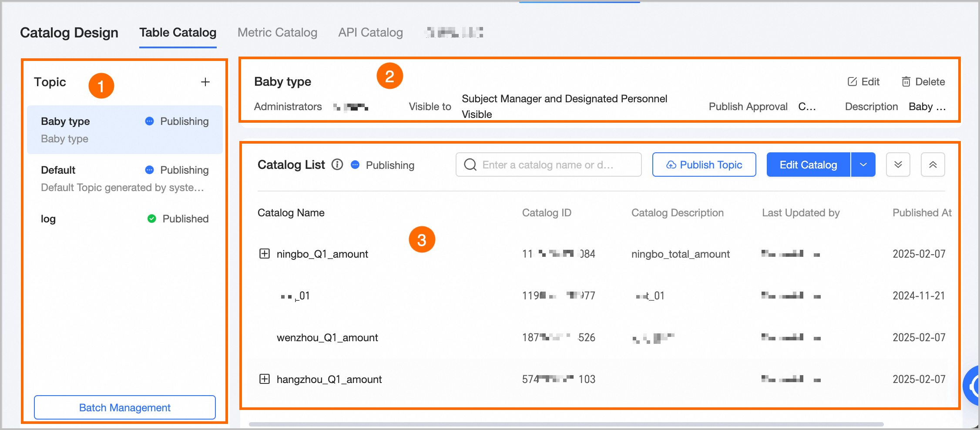The image size is (980, 430).
Task: Click the Catalog List info icon
Action: tap(337, 165)
